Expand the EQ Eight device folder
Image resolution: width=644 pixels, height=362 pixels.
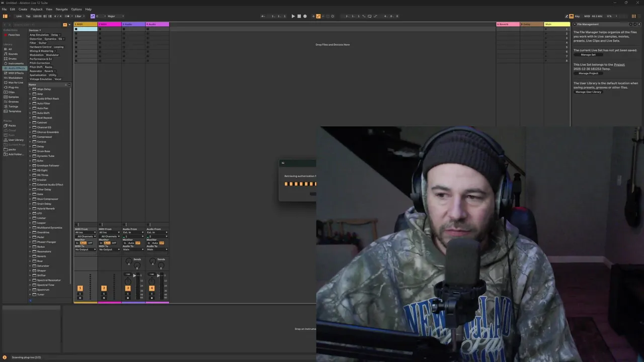(x=30, y=170)
